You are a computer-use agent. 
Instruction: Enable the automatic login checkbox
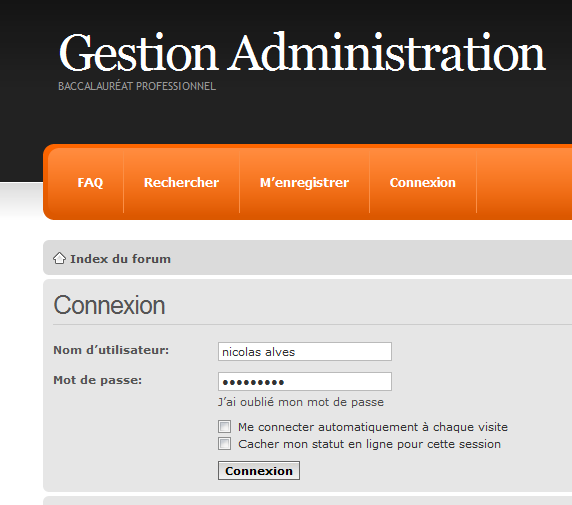pos(224,427)
